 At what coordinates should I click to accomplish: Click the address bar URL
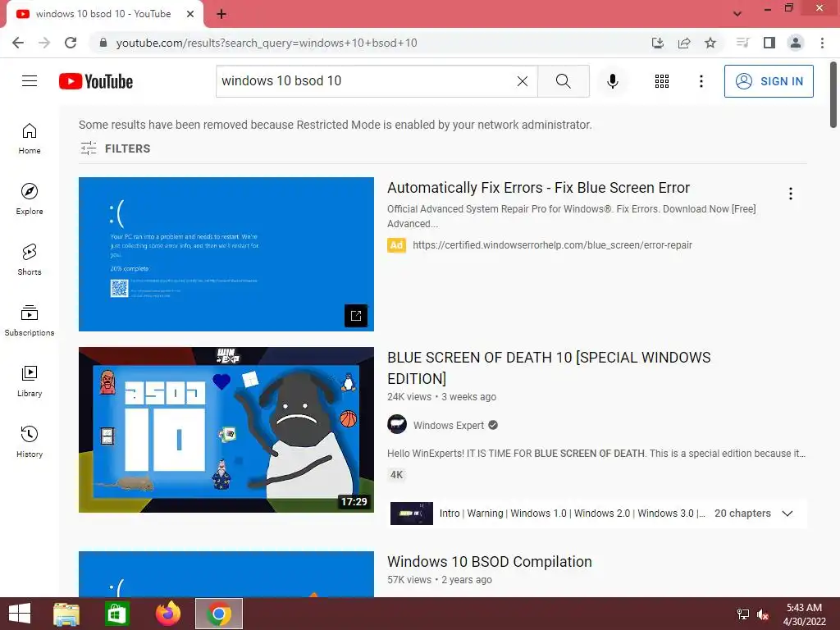267,43
